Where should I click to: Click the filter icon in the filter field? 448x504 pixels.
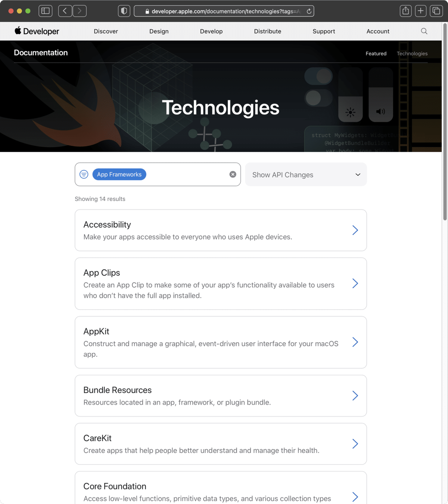84,174
